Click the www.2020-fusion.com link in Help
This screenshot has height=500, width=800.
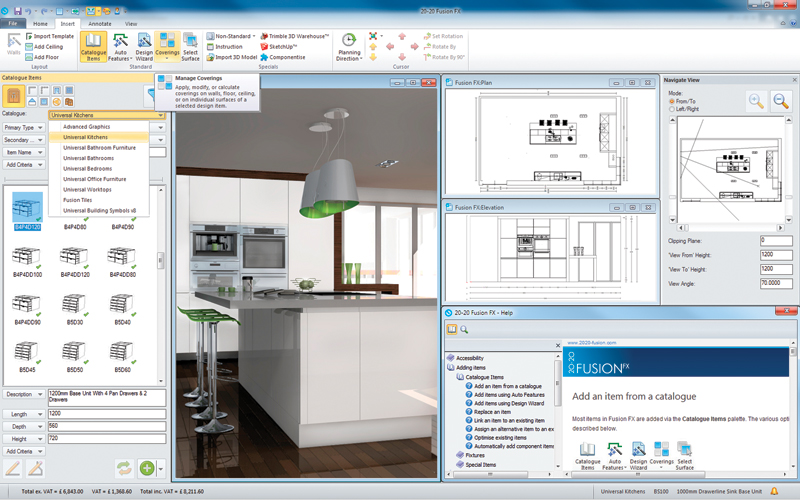[592, 343]
